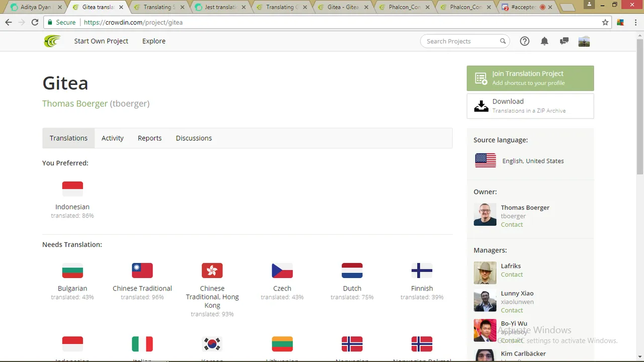Click the green secure padlock icon
This screenshot has height=362, width=644.
click(49, 22)
